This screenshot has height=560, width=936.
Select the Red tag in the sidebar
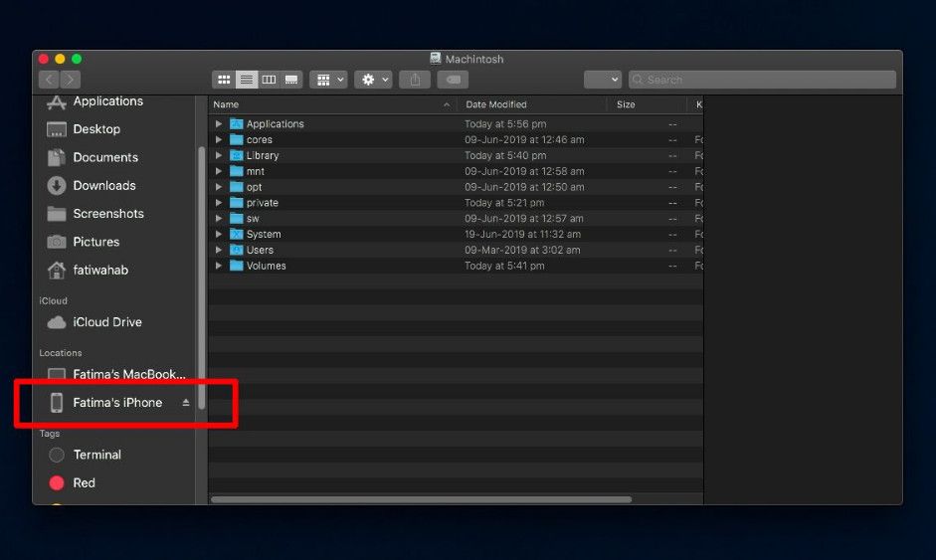tap(84, 483)
